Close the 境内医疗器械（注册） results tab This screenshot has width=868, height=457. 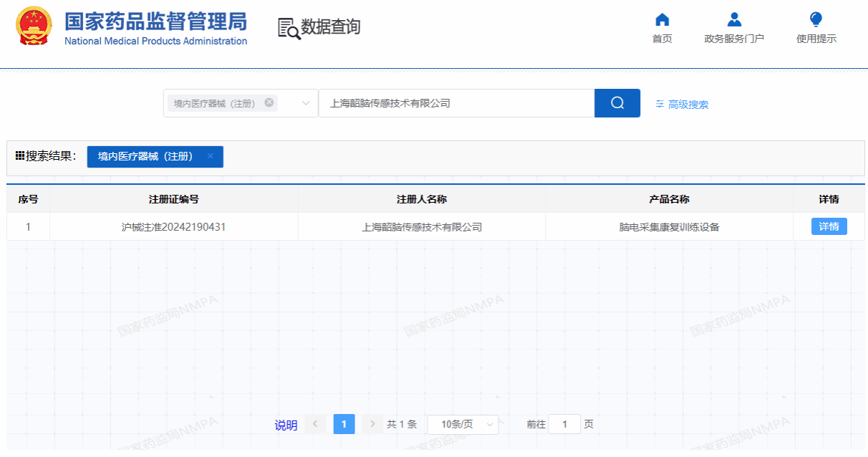tap(210, 156)
